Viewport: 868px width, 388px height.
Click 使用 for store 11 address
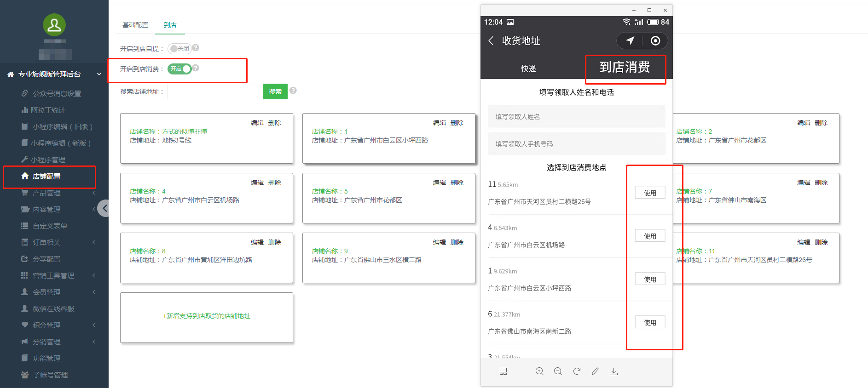pyautogui.click(x=650, y=193)
